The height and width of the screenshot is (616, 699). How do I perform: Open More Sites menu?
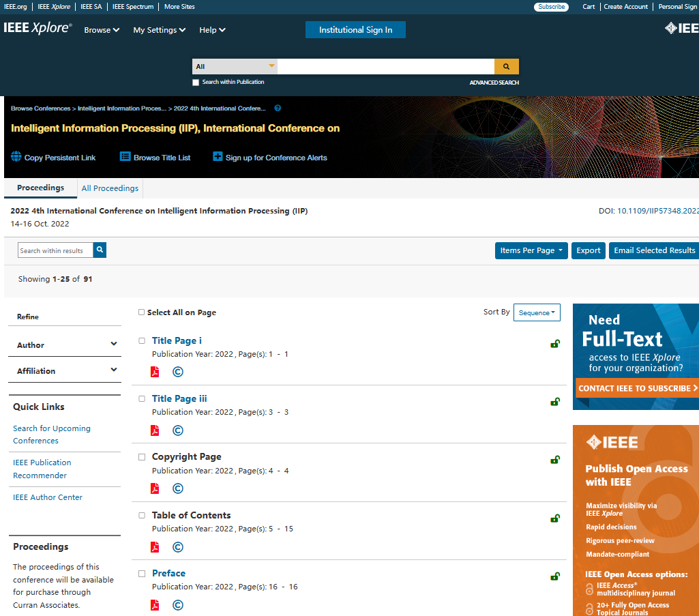coord(179,7)
